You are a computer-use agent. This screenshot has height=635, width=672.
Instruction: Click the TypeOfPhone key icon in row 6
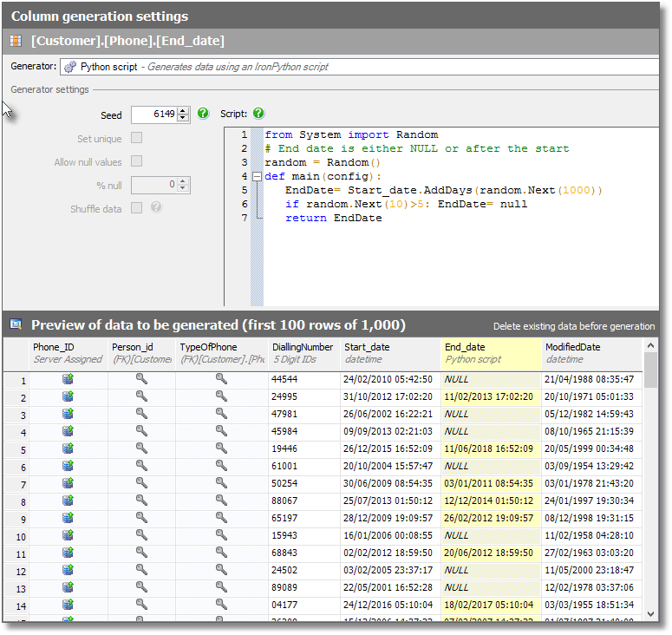click(221, 465)
